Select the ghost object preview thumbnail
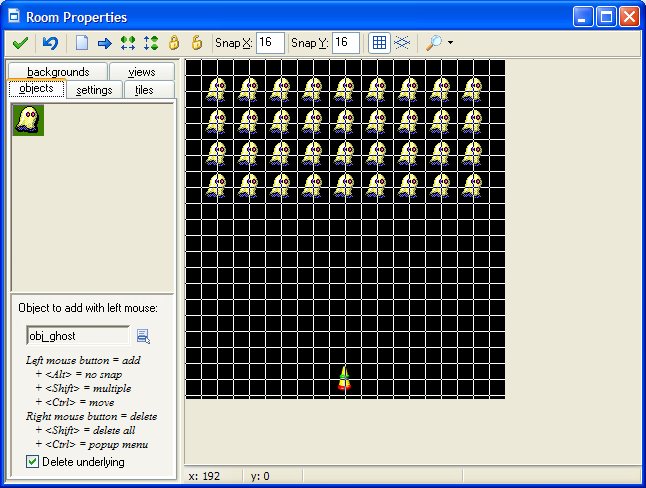This screenshot has height=488, width=646. (26, 119)
